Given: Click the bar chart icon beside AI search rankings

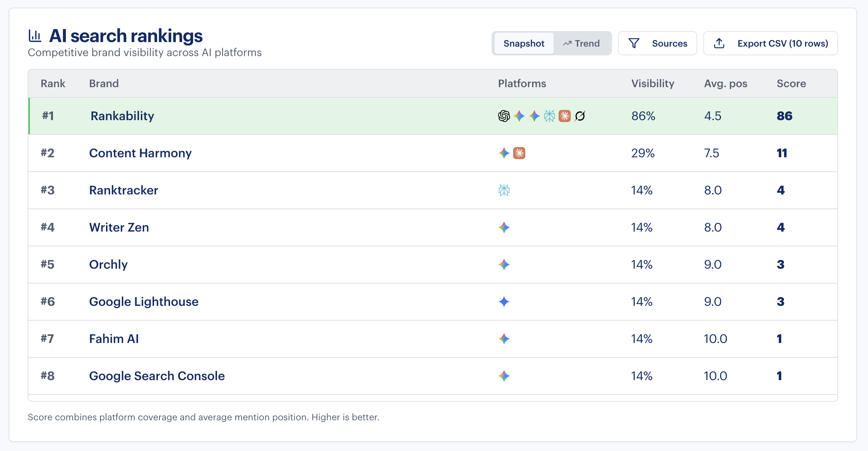Looking at the screenshot, I should (36, 35).
